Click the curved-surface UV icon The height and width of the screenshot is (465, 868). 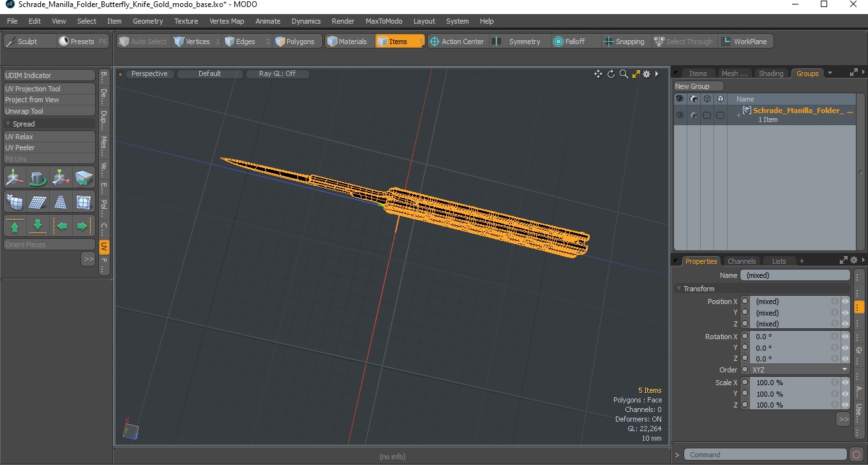click(15, 202)
